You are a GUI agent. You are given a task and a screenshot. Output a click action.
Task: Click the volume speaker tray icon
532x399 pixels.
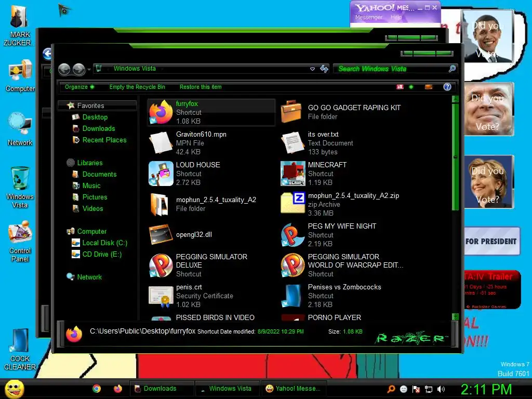click(441, 389)
